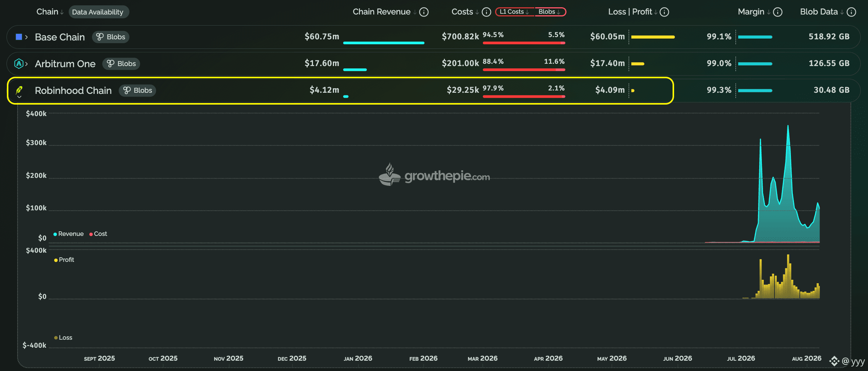Click the Base Chain blob data 518.92 GB
The height and width of the screenshot is (371, 868).
[829, 37]
